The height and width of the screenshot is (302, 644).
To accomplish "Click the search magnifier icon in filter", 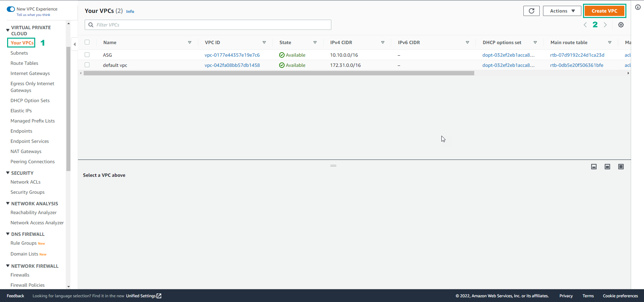I will (x=91, y=25).
